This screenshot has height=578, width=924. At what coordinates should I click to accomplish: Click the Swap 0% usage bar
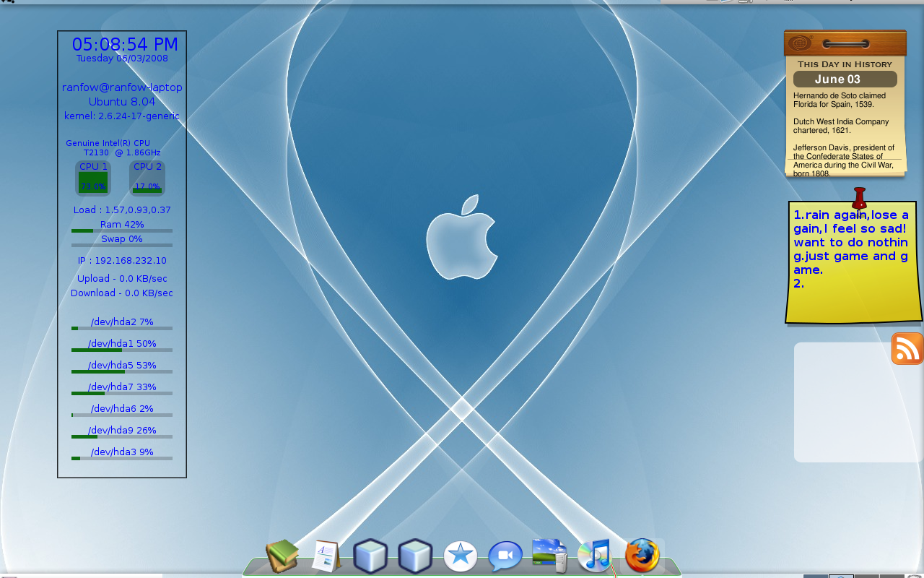click(x=122, y=245)
